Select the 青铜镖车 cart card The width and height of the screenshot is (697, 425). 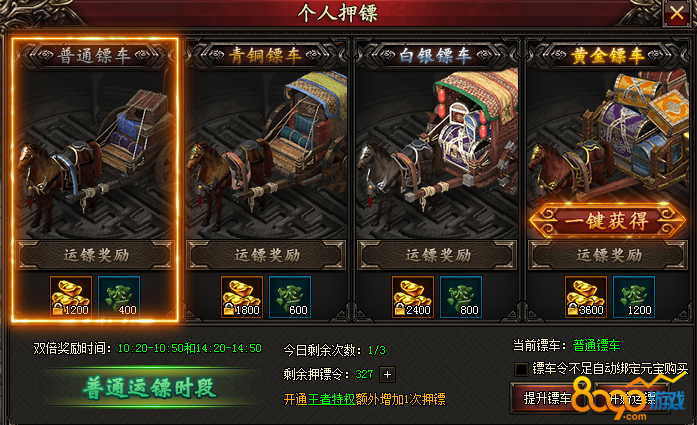266,180
